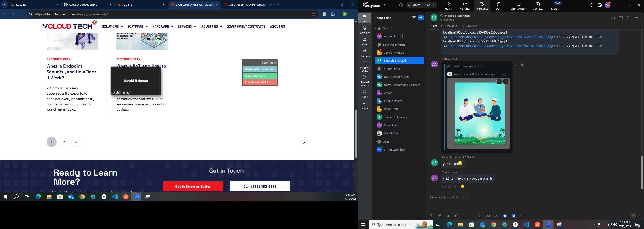Open Office Breaks channel

pos(399,69)
